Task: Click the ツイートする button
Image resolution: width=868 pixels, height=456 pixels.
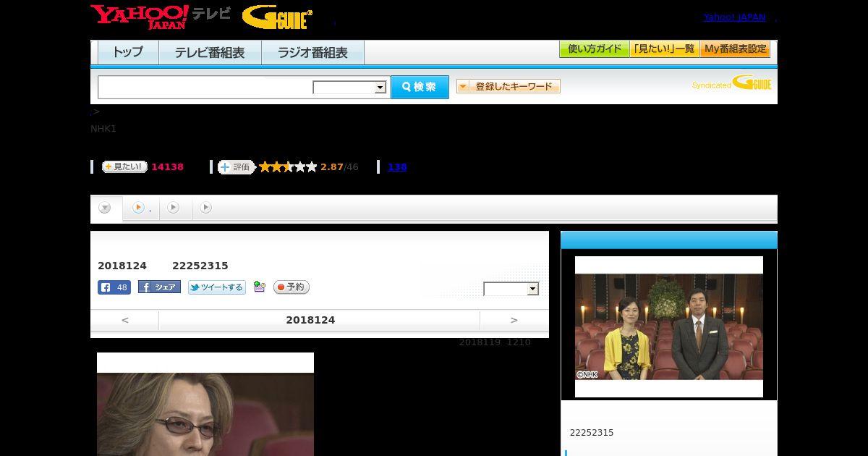Action: (217, 287)
